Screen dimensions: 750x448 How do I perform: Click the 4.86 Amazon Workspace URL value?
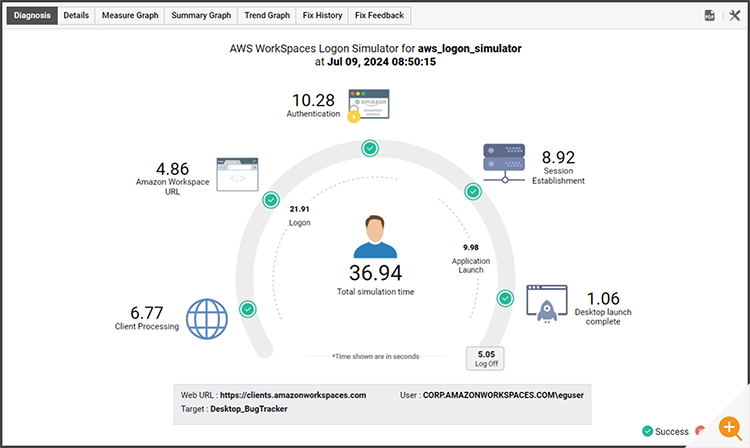click(172, 169)
